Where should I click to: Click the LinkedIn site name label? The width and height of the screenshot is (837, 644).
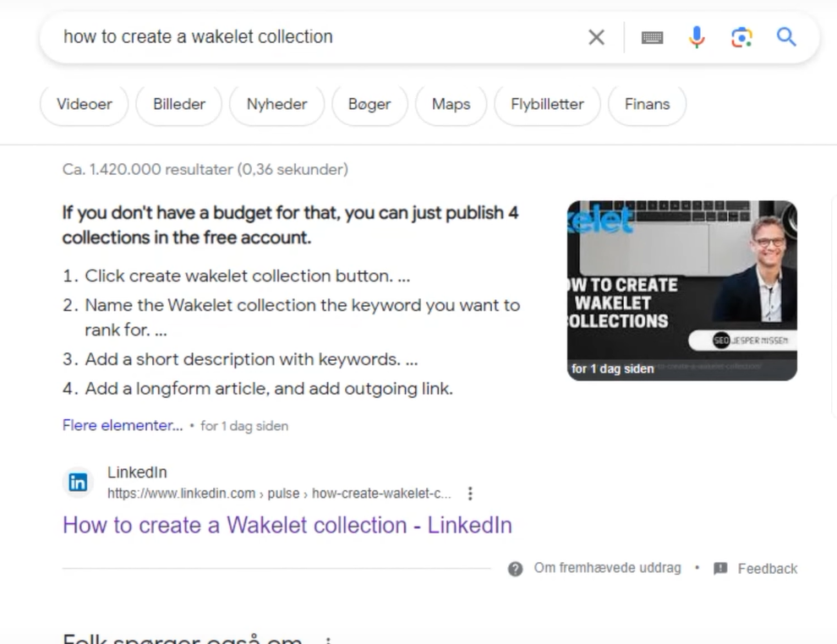(x=137, y=472)
